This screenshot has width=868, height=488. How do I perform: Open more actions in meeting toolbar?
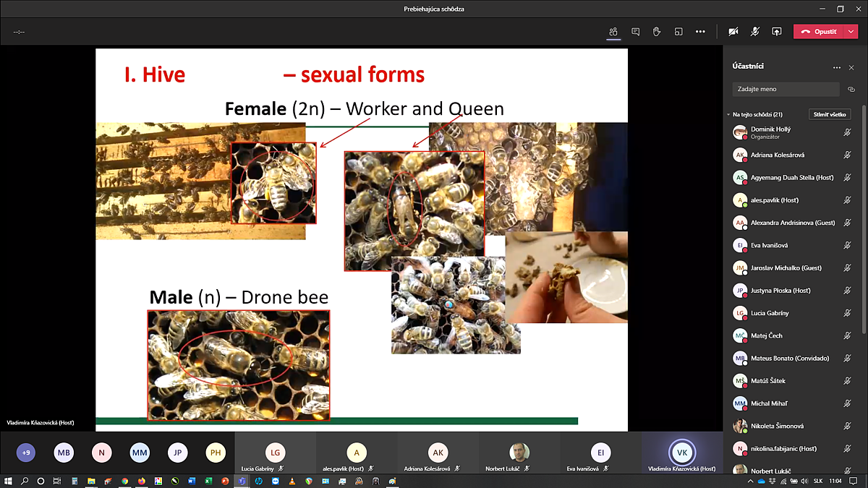[700, 32]
